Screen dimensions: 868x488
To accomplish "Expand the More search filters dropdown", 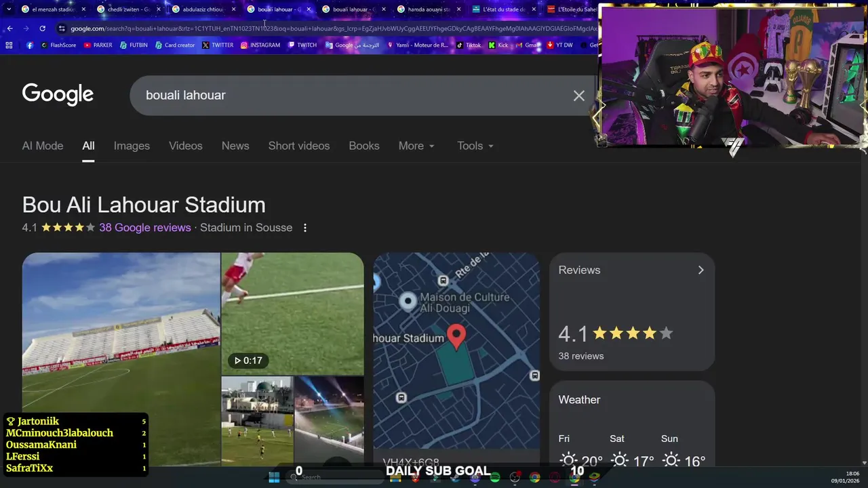I will coord(416,146).
